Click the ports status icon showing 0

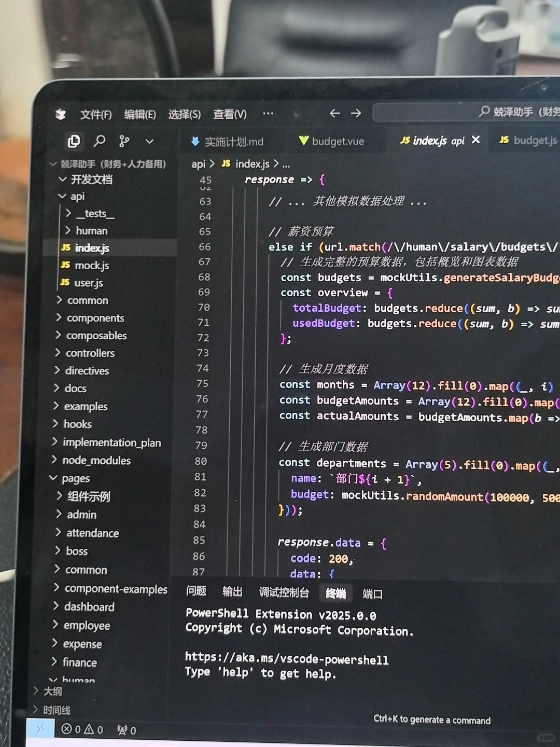[127, 730]
